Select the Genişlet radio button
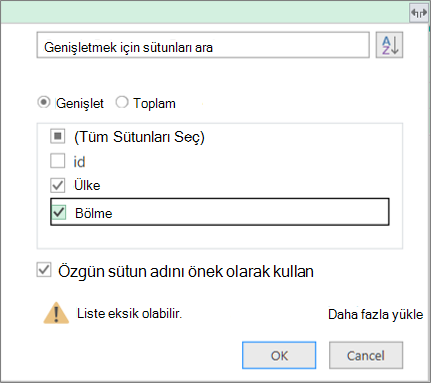This screenshot has width=431, height=383. [44, 102]
